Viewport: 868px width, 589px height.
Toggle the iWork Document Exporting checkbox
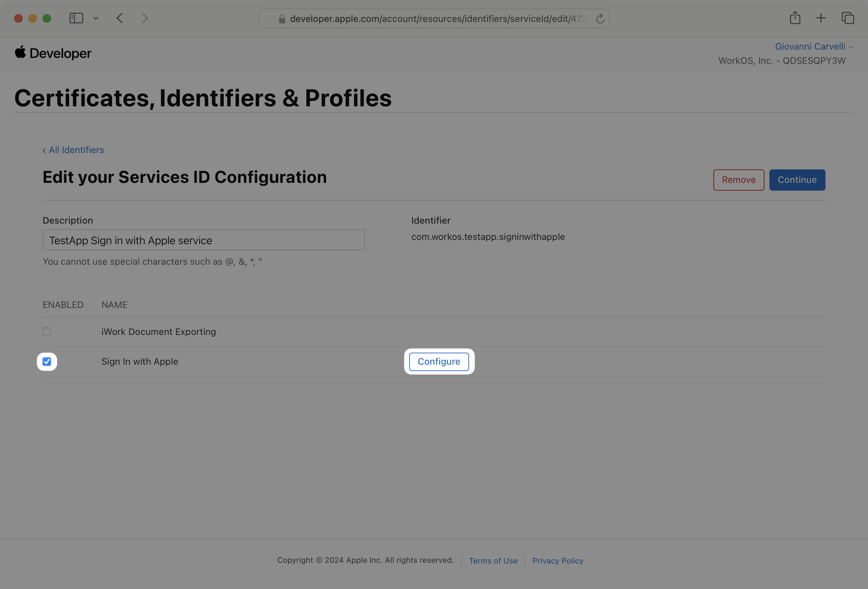[47, 331]
